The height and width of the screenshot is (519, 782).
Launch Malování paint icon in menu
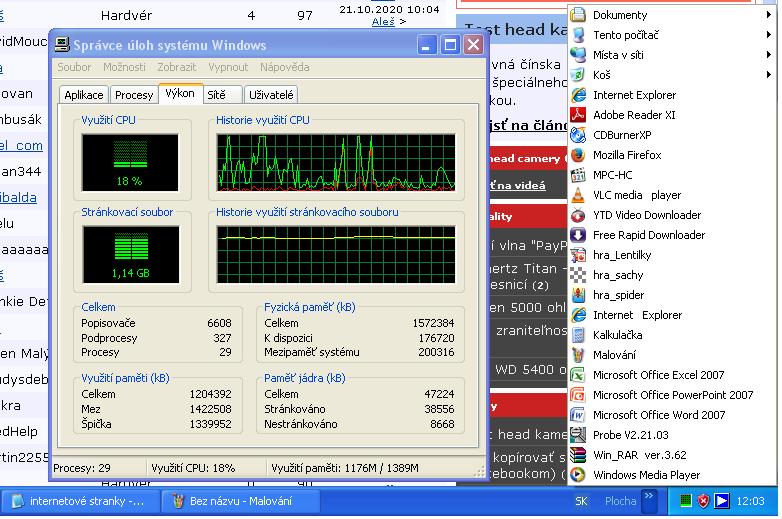(x=578, y=354)
